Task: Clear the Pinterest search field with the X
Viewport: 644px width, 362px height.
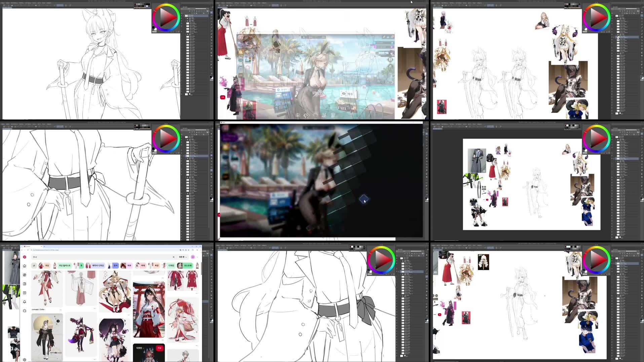Action: 174,257
